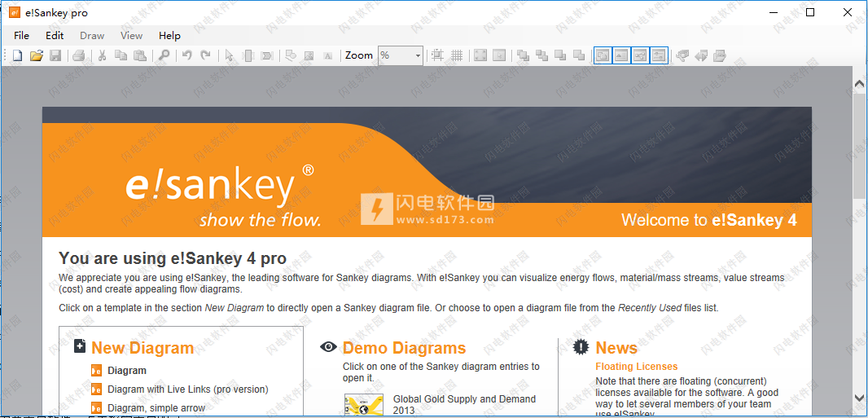Screen dimensions: 868x418
Task: Toggle the second highlighted panel button
Action: (621, 55)
